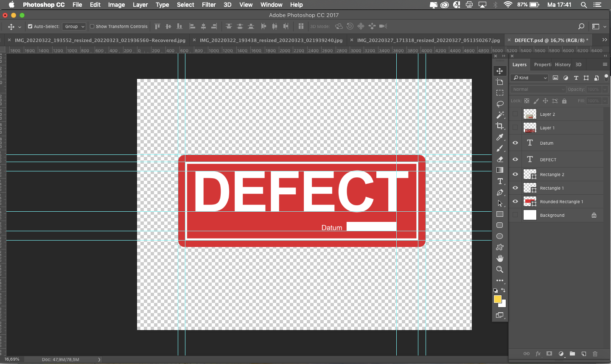Select the Rectangular Marquee tool

(500, 93)
